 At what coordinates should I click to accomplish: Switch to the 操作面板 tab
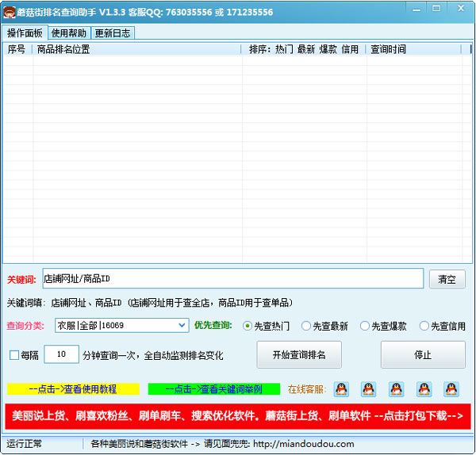coord(25,32)
